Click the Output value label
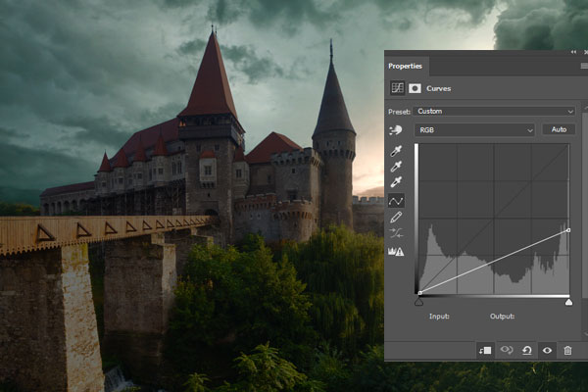 pyautogui.click(x=502, y=317)
